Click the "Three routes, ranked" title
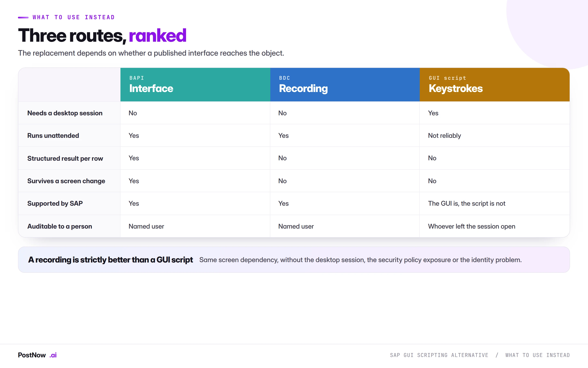Image resolution: width=588 pixels, height=368 pixels. coord(102,36)
